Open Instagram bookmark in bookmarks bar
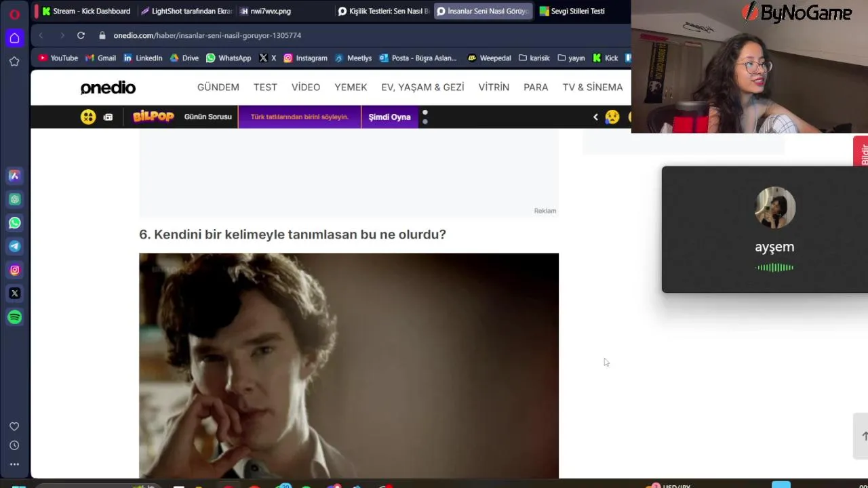 pyautogui.click(x=306, y=58)
